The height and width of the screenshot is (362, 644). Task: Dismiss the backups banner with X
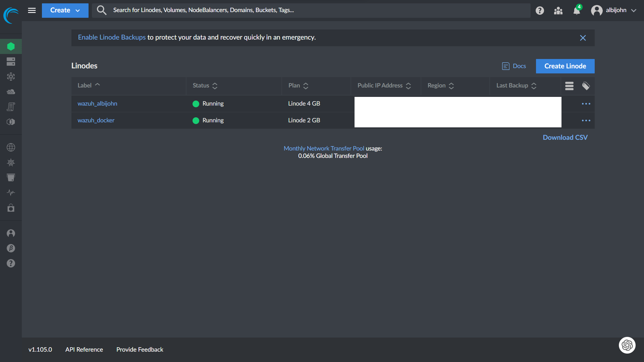[583, 38]
